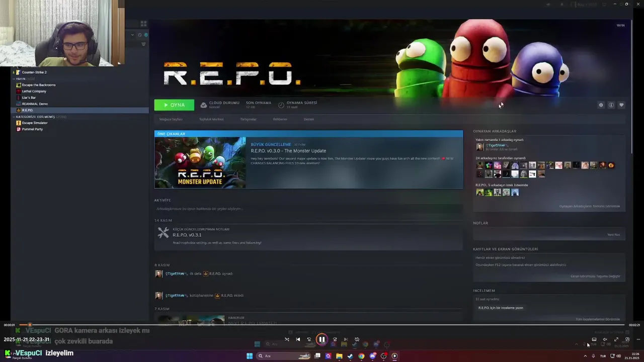
Task: Select Pummel Party in library
Action: click(79, 129)
